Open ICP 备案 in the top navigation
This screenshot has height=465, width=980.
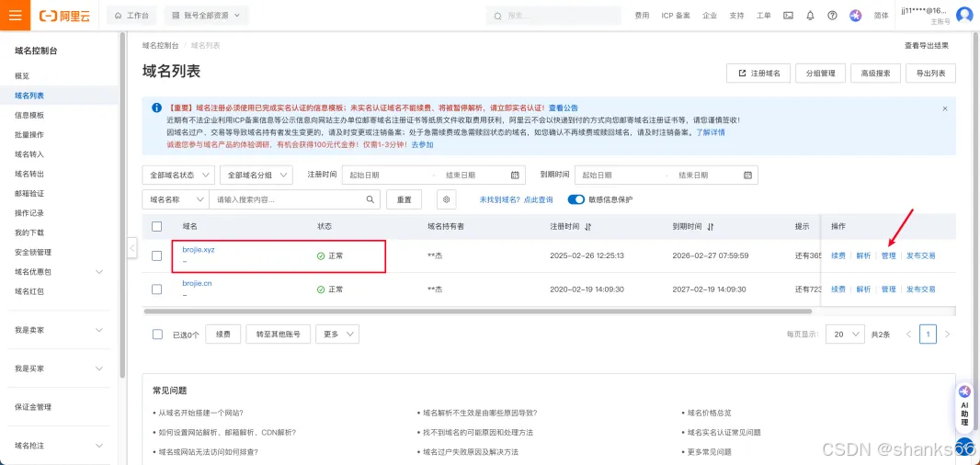click(x=676, y=16)
